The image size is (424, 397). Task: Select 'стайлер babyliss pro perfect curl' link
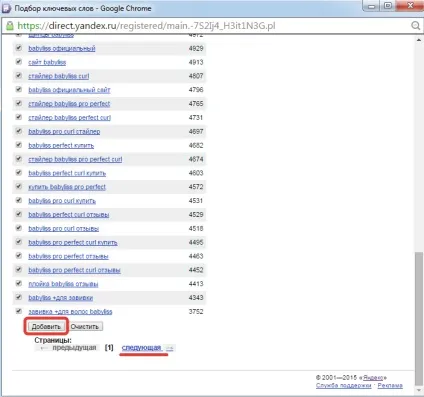click(x=75, y=159)
